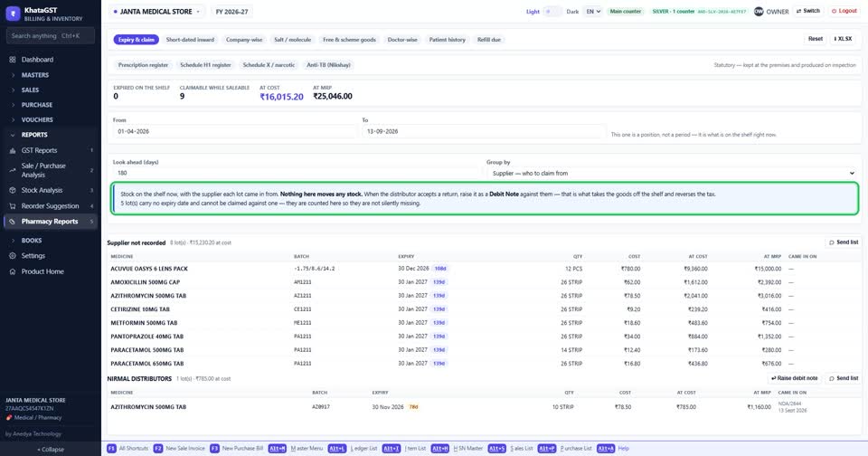
Task: Click the Main counter badge
Action: point(626,11)
